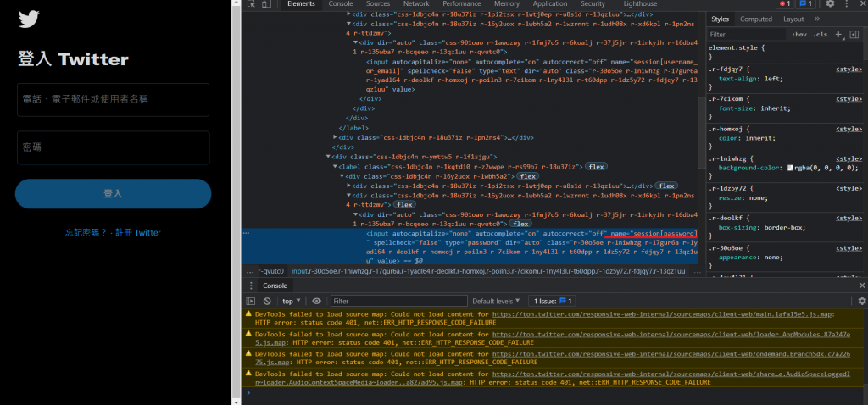Close the console drawer with X
The height and width of the screenshot is (405, 868).
click(x=862, y=286)
